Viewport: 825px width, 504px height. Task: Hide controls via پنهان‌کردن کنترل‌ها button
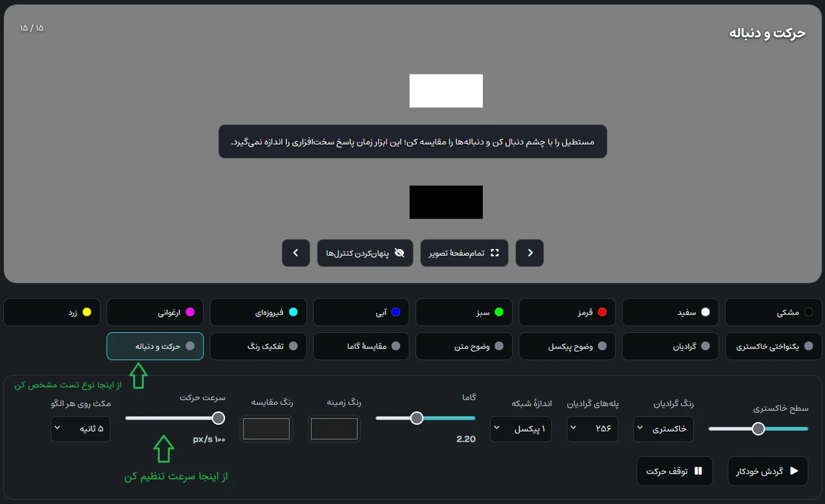(x=366, y=253)
